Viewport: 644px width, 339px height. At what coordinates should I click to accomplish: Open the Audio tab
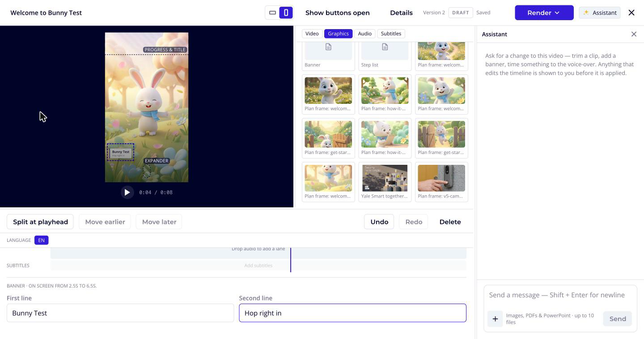[x=364, y=34]
